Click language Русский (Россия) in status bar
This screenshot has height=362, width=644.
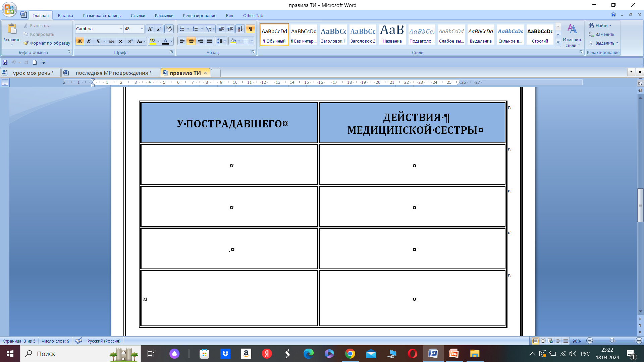[104, 341]
